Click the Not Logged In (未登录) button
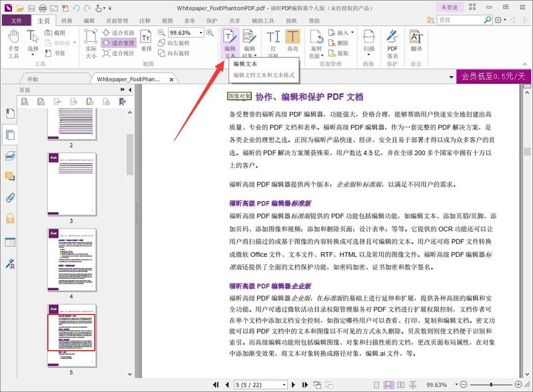The width and height of the screenshot is (533, 392). coord(451,7)
